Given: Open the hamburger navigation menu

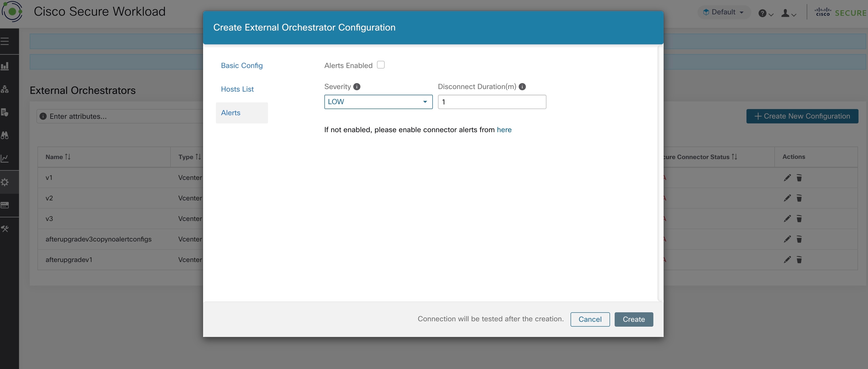Looking at the screenshot, I should pyautogui.click(x=5, y=41).
